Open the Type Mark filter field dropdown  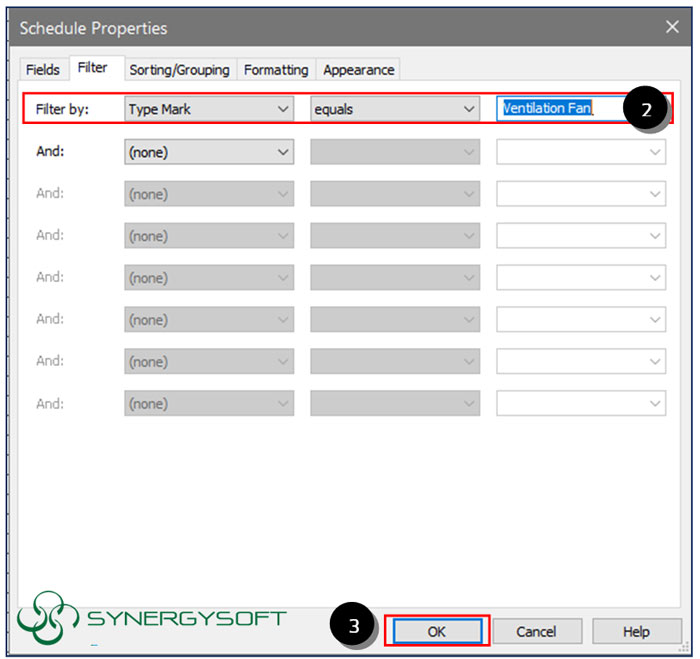209,109
